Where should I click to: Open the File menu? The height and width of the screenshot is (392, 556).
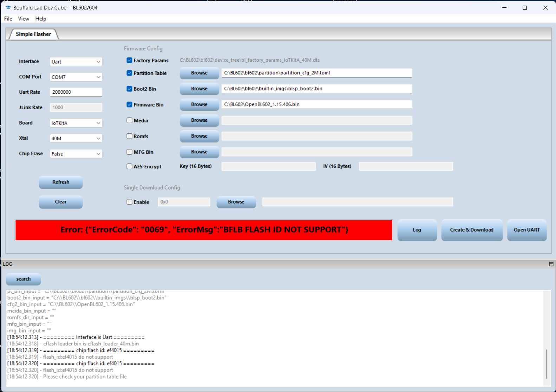point(8,19)
